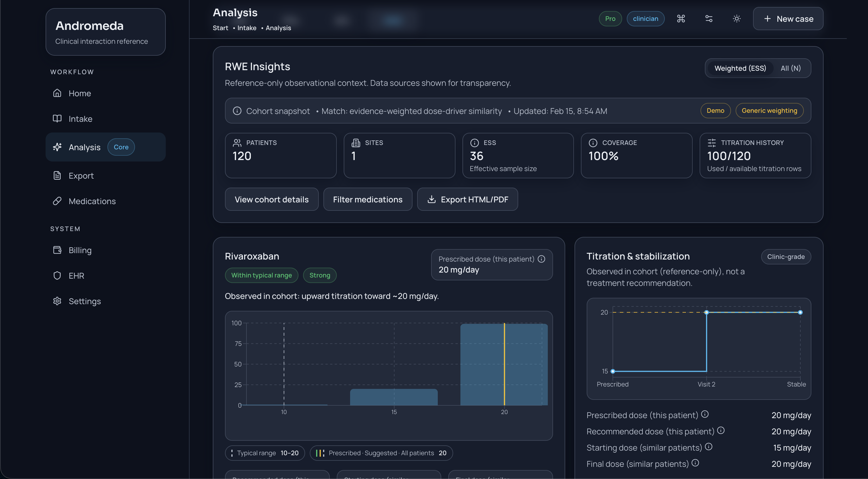Go to Billing in the sidebar
The image size is (868, 479).
(80, 250)
